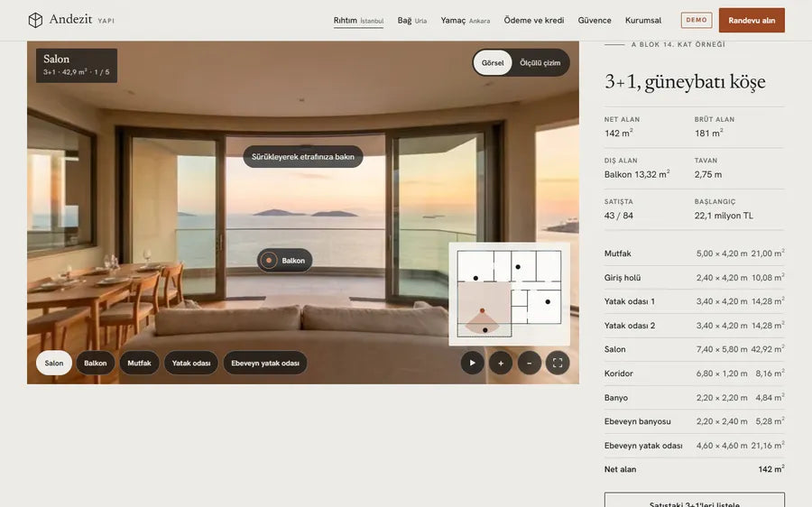Select the right room dot on minimap
The image size is (812, 507).
(x=548, y=301)
